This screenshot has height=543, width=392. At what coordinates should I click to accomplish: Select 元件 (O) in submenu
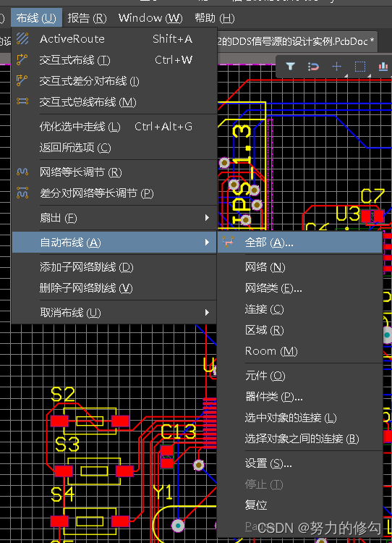[299, 376]
